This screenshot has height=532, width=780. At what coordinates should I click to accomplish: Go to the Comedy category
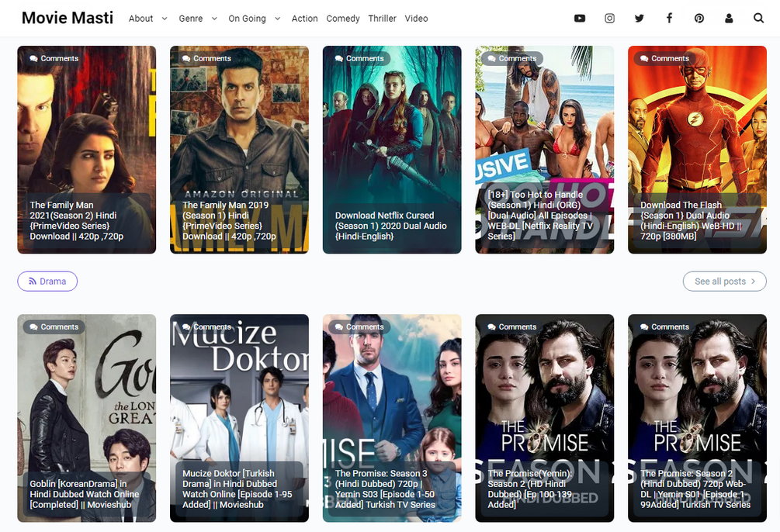click(x=343, y=19)
